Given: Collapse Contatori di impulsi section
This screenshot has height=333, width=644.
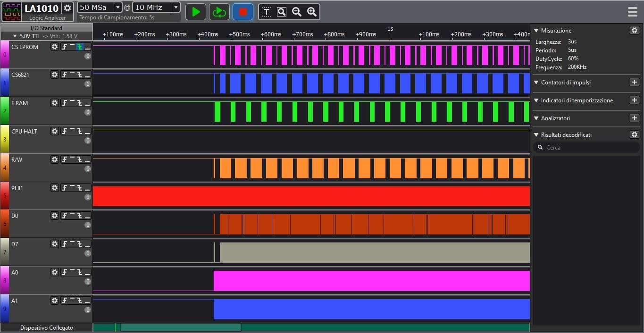Looking at the screenshot, I should pyautogui.click(x=536, y=82).
